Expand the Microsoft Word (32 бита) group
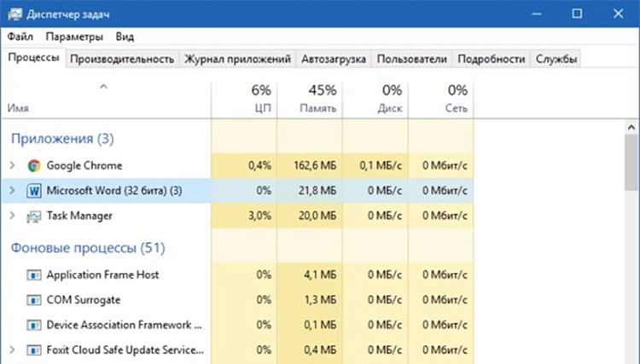The image size is (640, 364). pos(12,190)
